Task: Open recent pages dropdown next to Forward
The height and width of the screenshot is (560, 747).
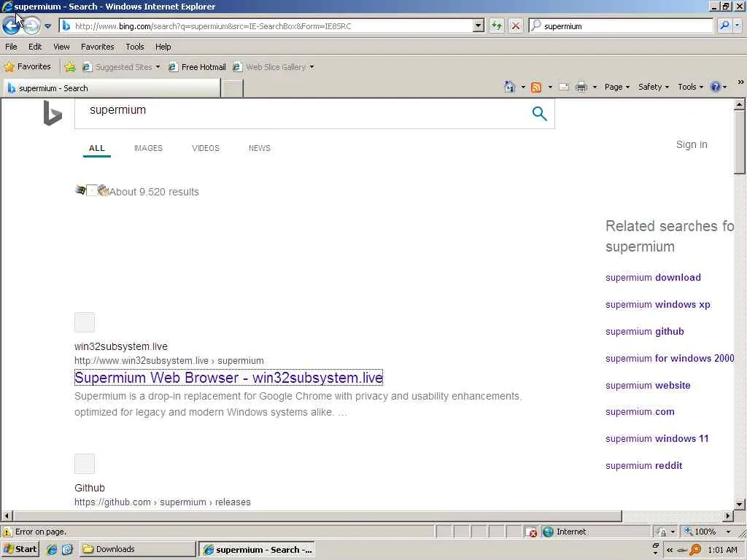Action: click(47, 26)
